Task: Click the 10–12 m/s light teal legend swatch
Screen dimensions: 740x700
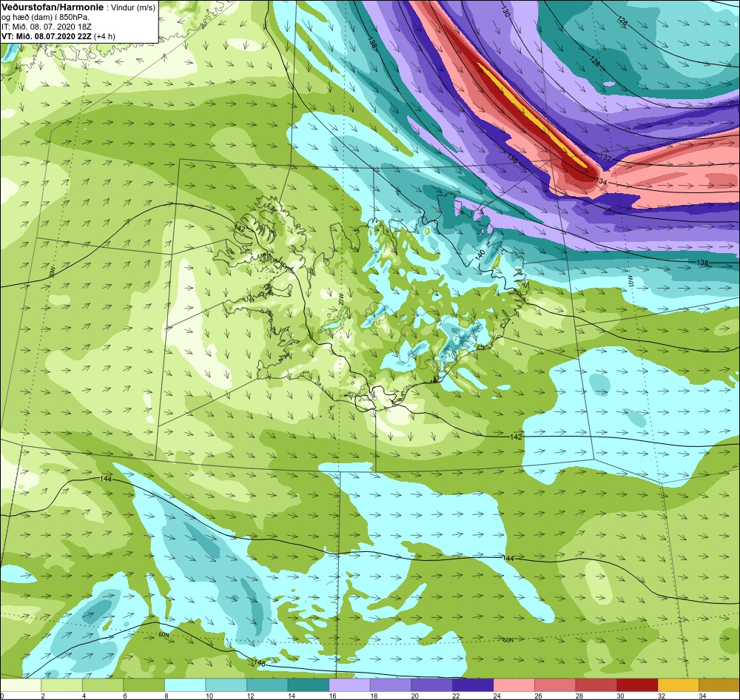Action: [226, 685]
